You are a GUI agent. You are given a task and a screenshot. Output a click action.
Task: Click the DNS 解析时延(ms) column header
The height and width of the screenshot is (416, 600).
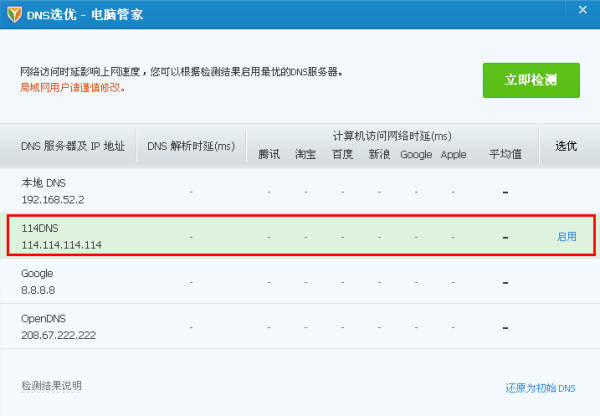(191, 146)
